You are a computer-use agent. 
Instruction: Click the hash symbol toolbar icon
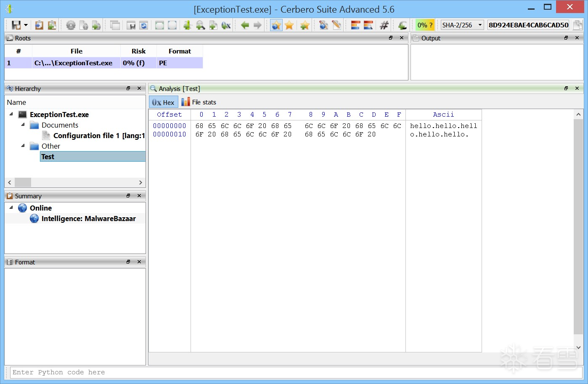click(384, 25)
